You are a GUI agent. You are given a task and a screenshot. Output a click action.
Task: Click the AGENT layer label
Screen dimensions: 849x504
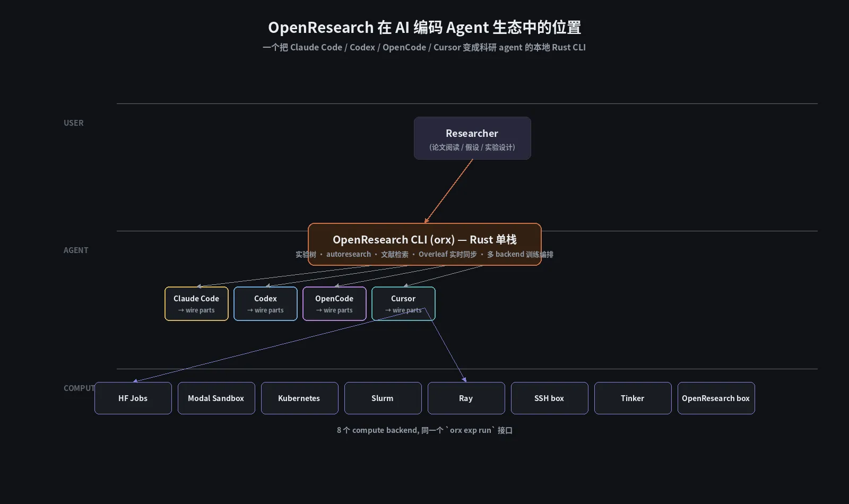[76, 250]
